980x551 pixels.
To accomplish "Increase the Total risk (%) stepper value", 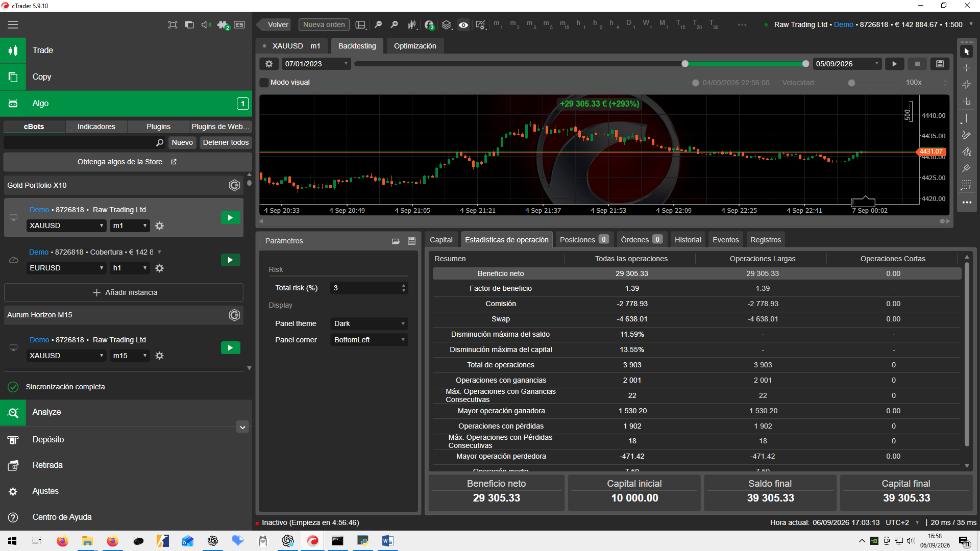I will 404,285.
